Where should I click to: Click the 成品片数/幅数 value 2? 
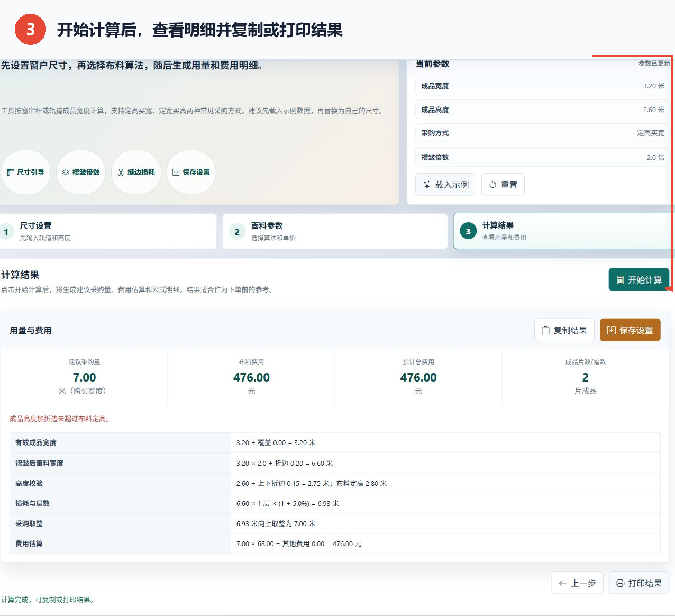click(x=585, y=377)
